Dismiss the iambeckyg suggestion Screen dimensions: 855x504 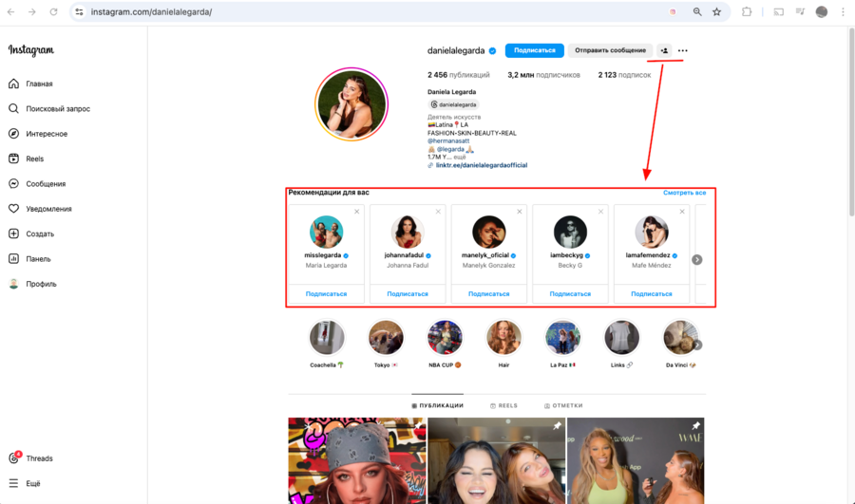[600, 212]
